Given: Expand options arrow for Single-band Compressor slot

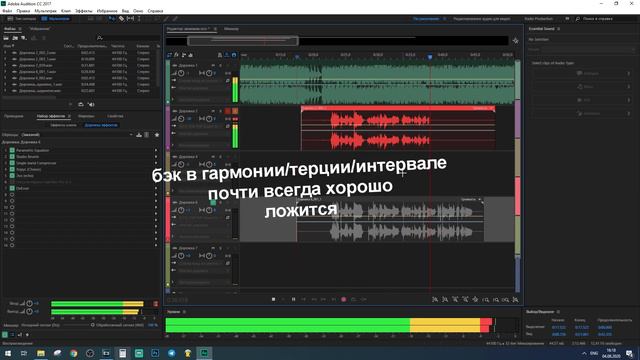Looking at the screenshot, I should tap(156, 163).
